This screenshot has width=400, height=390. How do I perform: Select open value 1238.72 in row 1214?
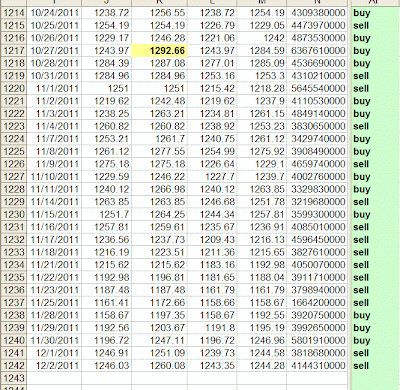point(107,13)
